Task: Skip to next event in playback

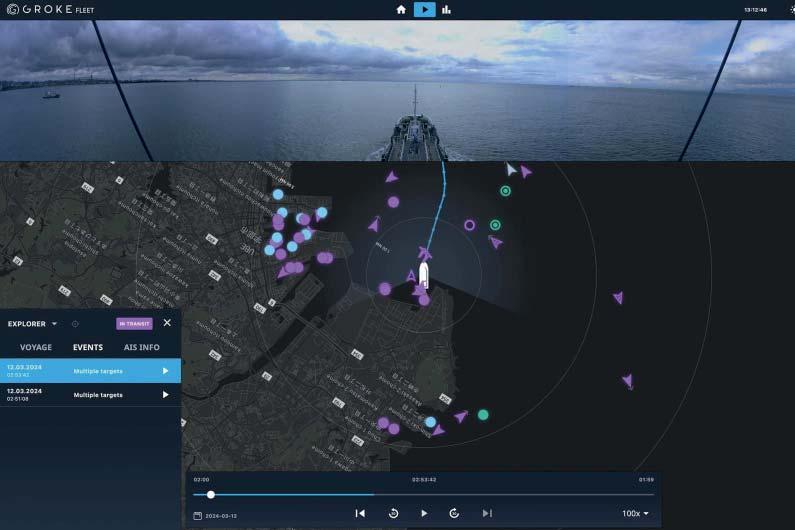Action: tap(487, 513)
